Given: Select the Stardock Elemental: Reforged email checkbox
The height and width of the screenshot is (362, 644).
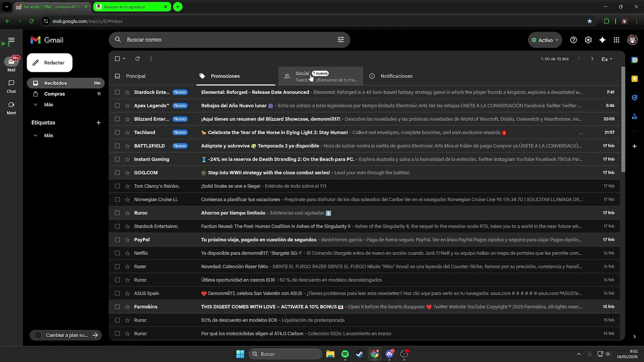Looking at the screenshot, I should [x=117, y=93].
